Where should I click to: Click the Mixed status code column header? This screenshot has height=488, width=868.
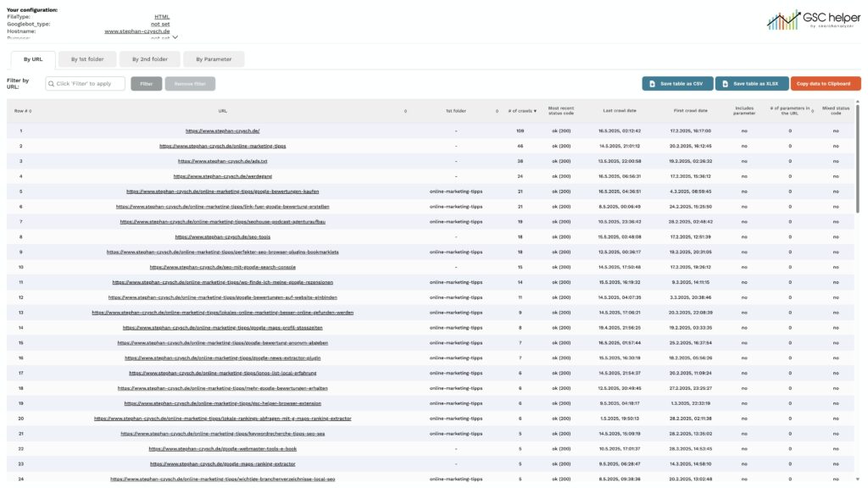[x=835, y=111]
